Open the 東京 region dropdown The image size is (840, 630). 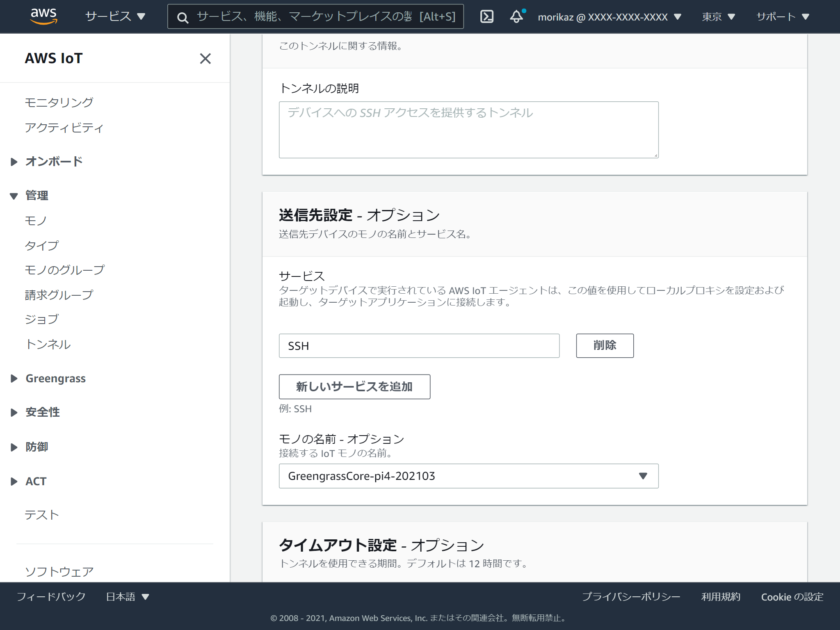click(x=718, y=16)
